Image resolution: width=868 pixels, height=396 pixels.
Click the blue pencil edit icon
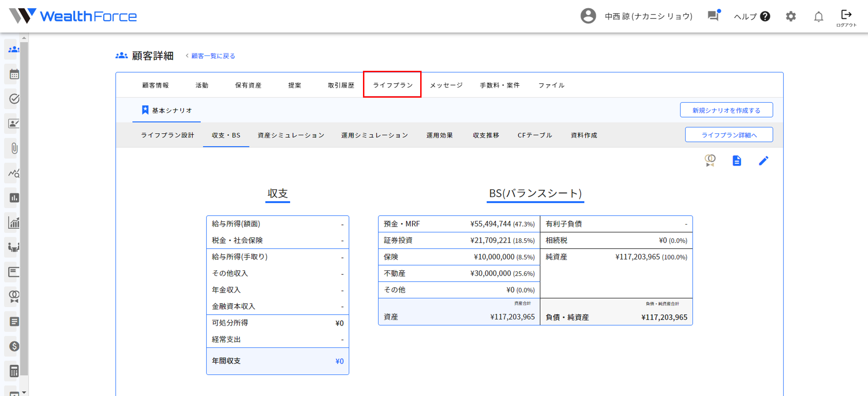click(763, 161)
